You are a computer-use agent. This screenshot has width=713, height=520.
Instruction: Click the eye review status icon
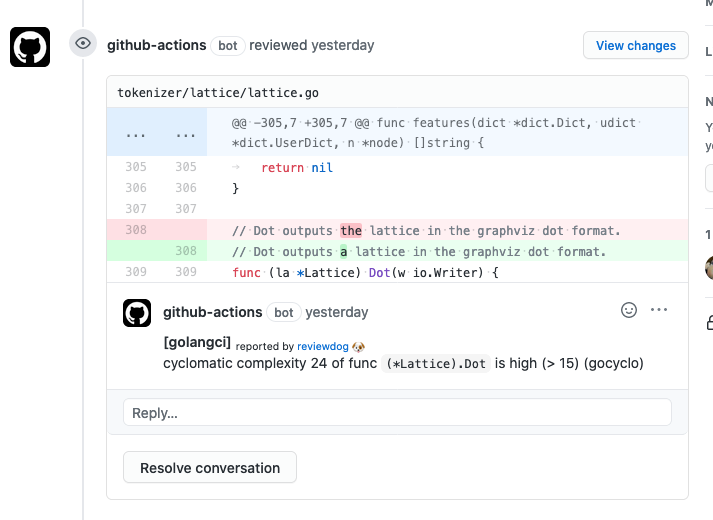pos(83,44)
